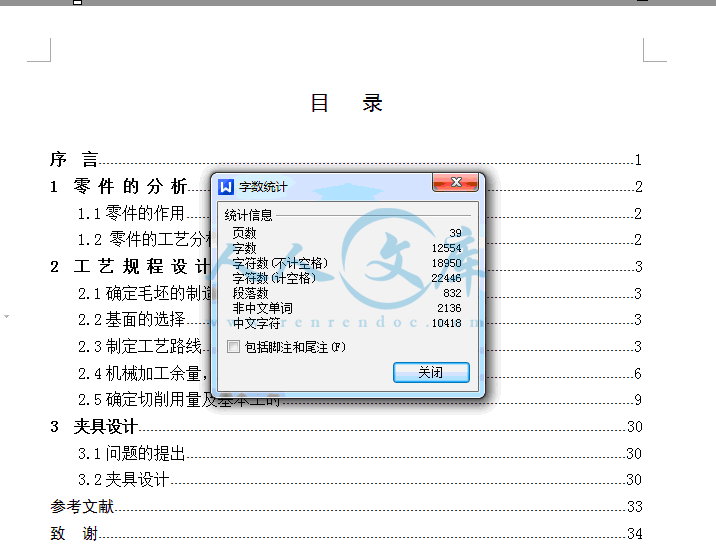Click the 中文字符 value 10418
The image size is (716, 558).
pyautogui.click(x=447, y=323)
